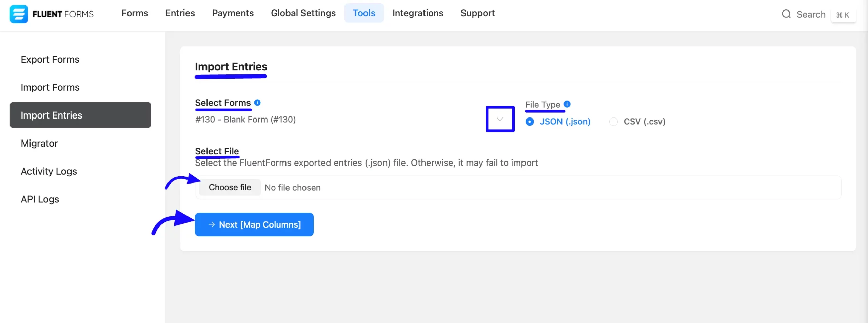Click the 'No file chosen' text
The width and height of the screenshot is (868, 323).
293,188
